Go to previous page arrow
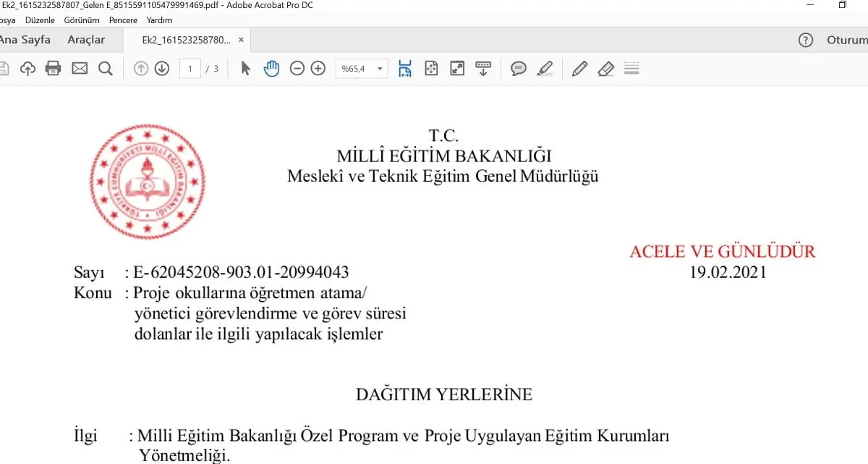868x464 pixels. (x=141, y=69)
